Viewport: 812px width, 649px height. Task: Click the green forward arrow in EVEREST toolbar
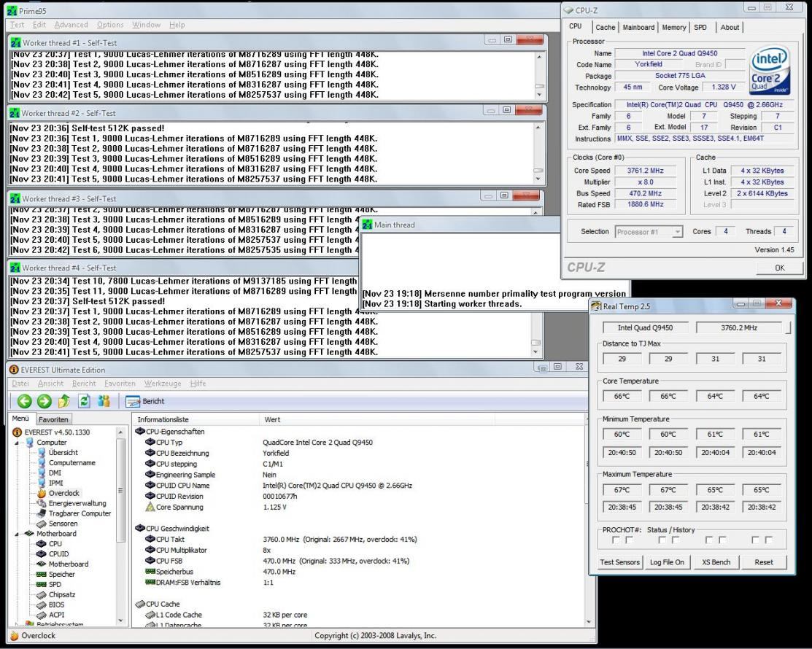point(45,401)
